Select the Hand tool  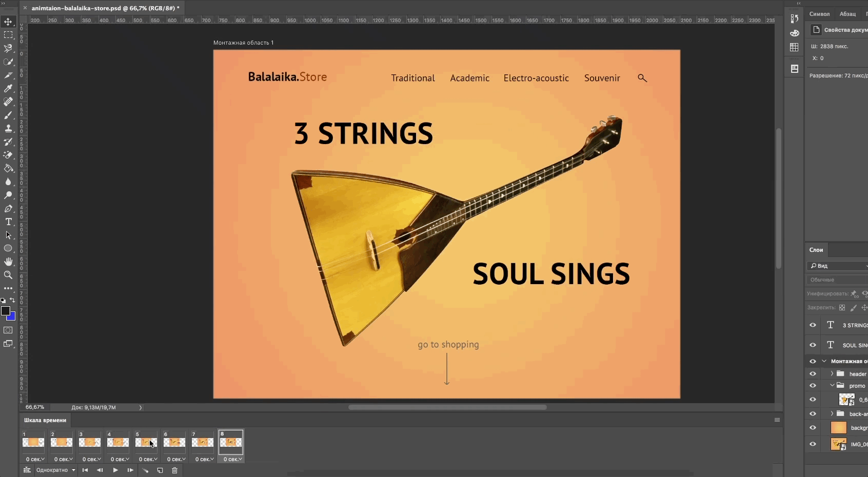(x=8, y=262)
